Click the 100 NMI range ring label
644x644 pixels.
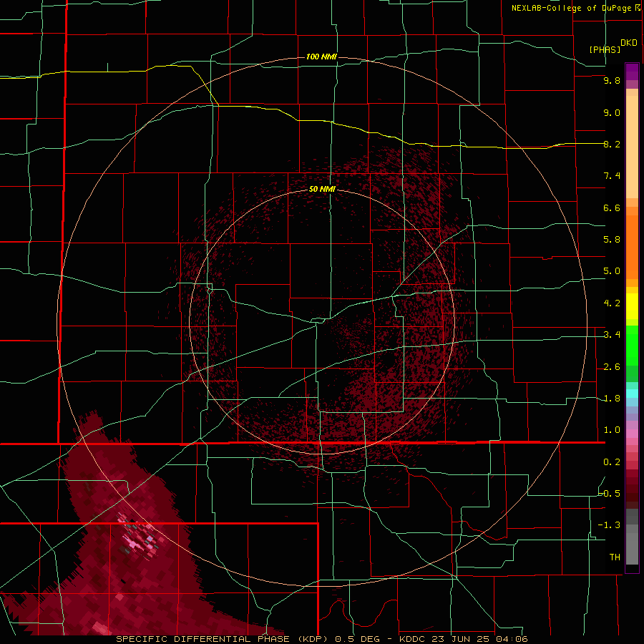pyautogui.click(x=321, y=57)
